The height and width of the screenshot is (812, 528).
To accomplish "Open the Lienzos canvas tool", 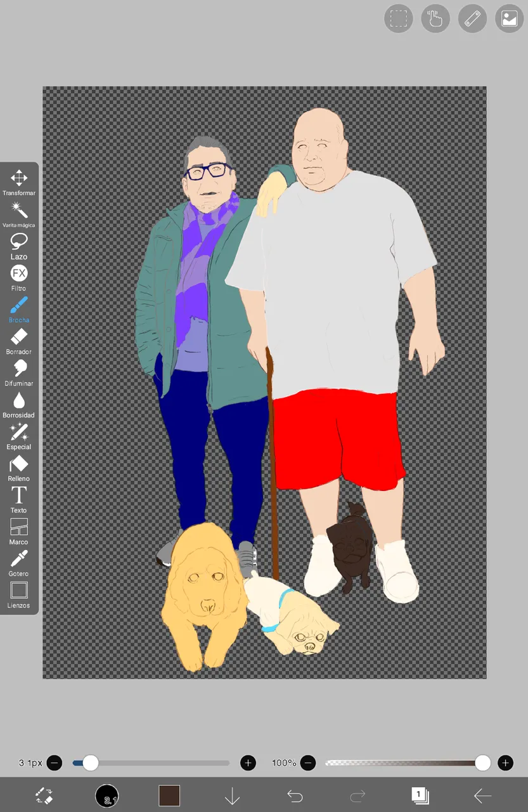I will pos(19,594).
